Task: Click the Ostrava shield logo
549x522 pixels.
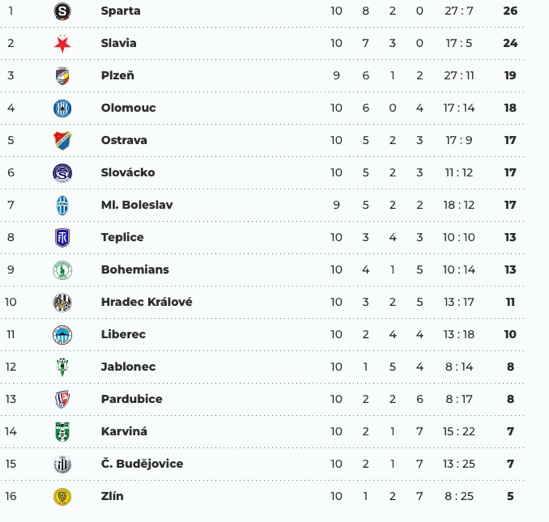Action: (x=62, y=141)
